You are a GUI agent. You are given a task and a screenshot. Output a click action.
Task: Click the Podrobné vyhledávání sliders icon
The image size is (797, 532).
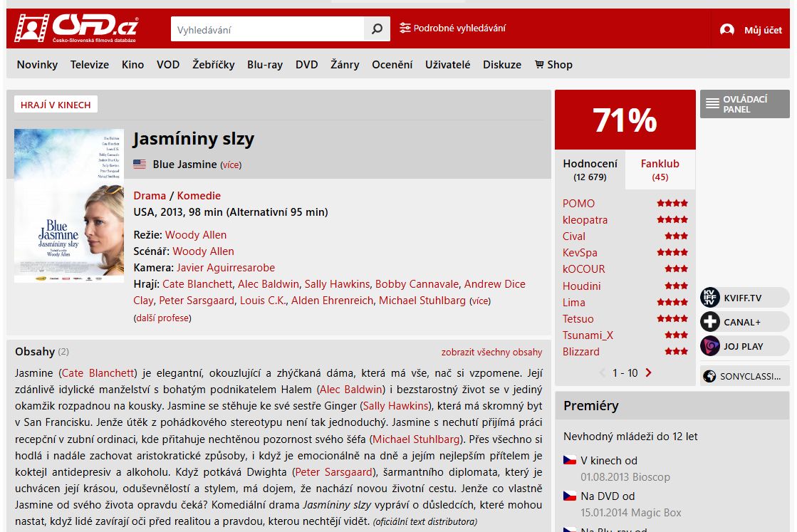[x=405, y=28]
